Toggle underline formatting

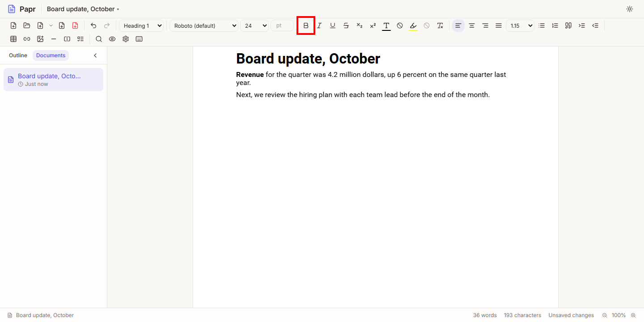pos(333,25)
